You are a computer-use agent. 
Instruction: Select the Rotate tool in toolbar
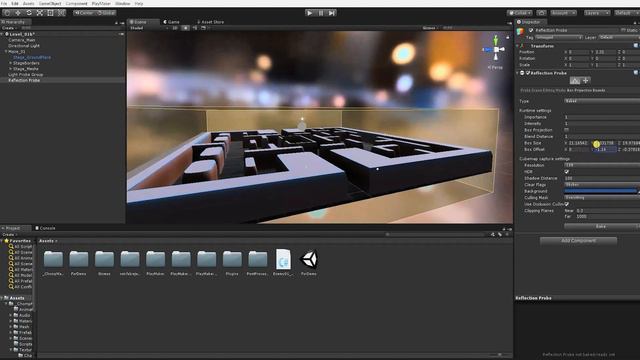[29, 13]
